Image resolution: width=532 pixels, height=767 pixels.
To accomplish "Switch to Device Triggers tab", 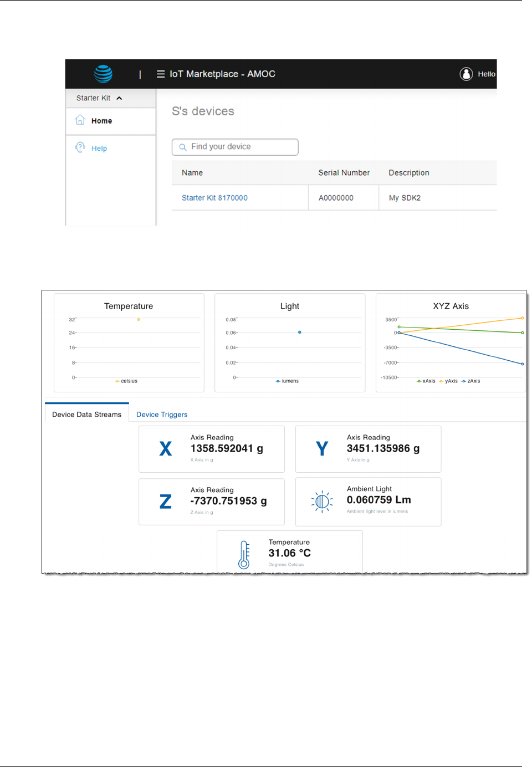I will (x=162, y=415).
